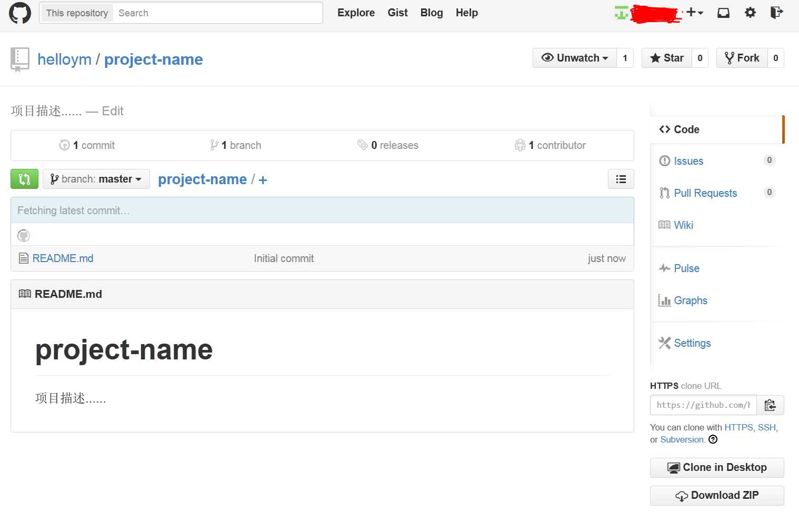Click the README.md file icon in list
Viewport: 799px width, 532px height.
point(24,258)
